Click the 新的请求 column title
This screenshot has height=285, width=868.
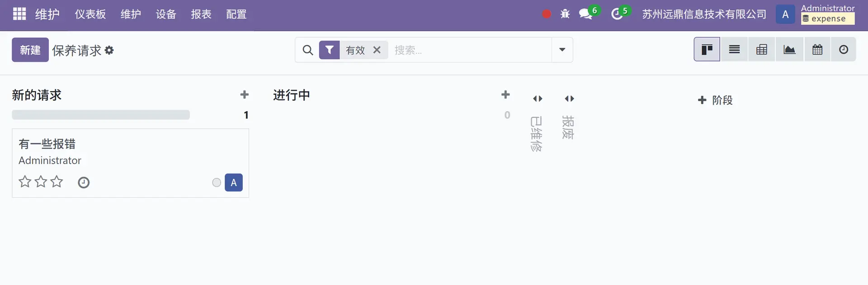click(37, 95)
